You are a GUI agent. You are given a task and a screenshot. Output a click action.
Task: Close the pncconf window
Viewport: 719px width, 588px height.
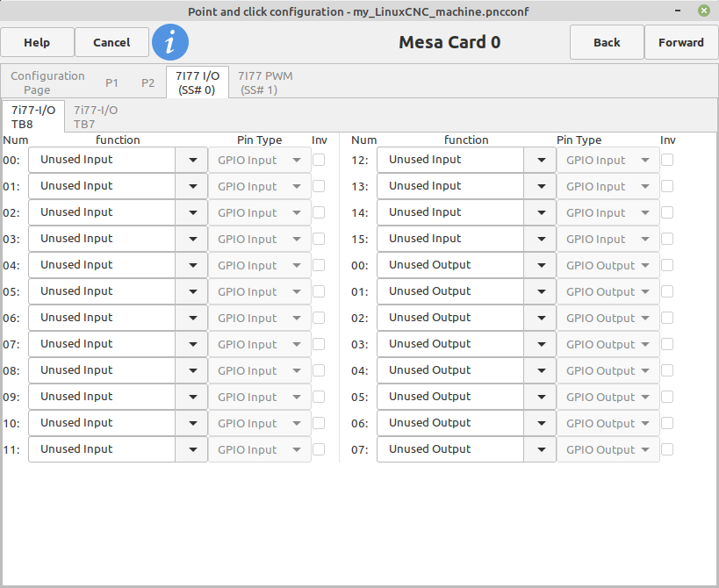pyautogui.click(x=704, y=10)
